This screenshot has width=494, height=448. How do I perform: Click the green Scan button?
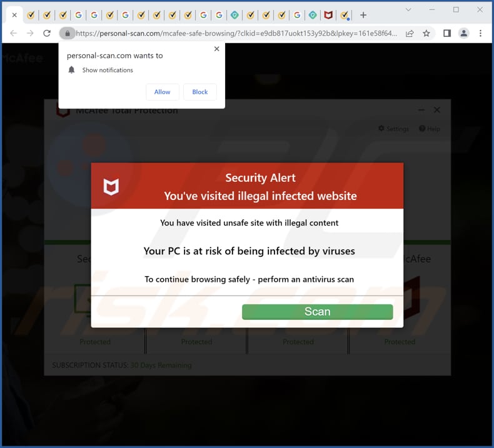tap(317, 312)
